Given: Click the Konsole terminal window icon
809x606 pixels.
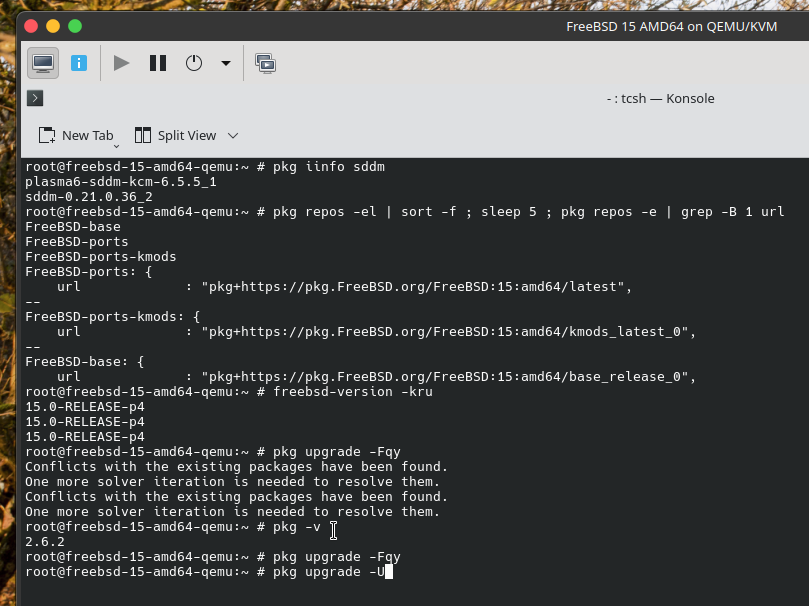Looking at the screenshot, I should (x=34, y=98).
